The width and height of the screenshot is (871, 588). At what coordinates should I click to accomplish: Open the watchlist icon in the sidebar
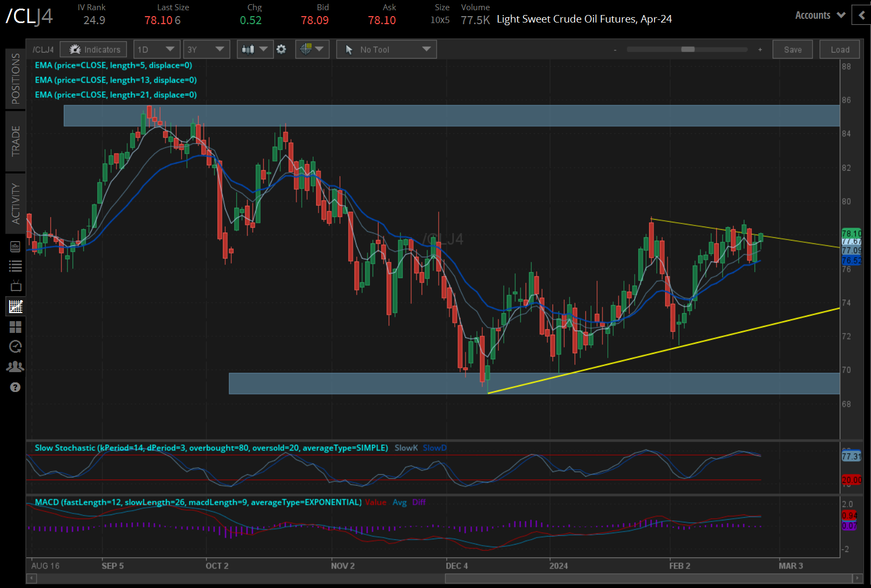click(15, 265)
